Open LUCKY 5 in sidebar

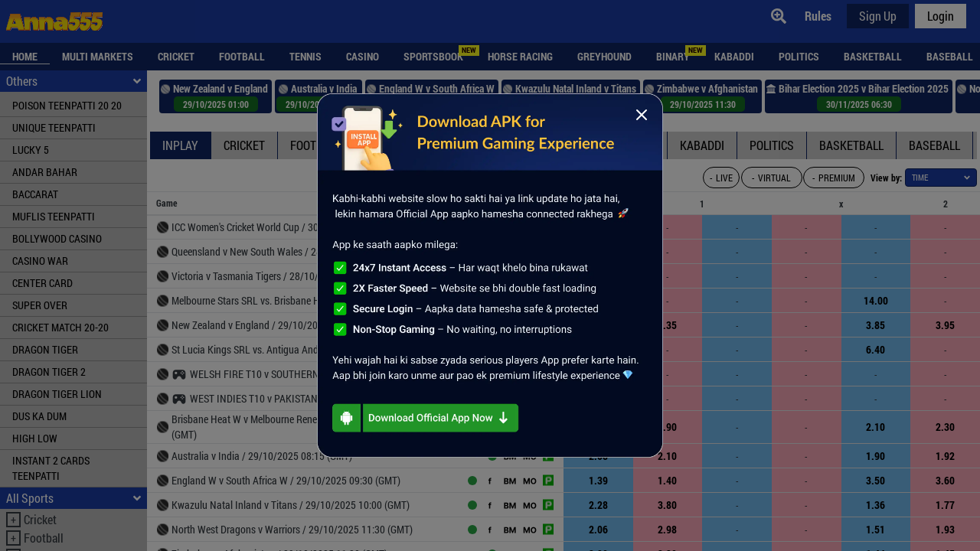[x=73, y=150]
